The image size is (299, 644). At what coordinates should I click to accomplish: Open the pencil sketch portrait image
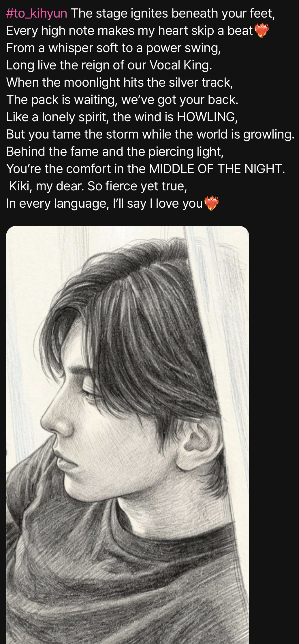[127, 432]
